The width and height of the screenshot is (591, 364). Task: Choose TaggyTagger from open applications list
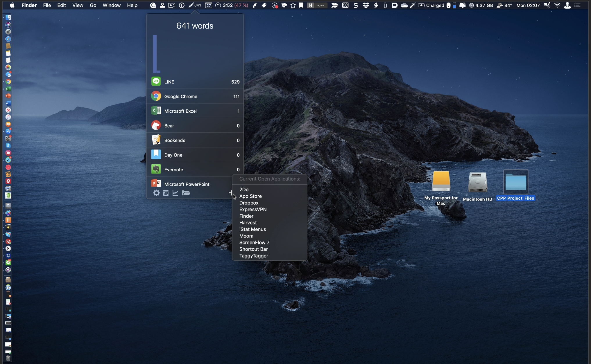(270, 256)
